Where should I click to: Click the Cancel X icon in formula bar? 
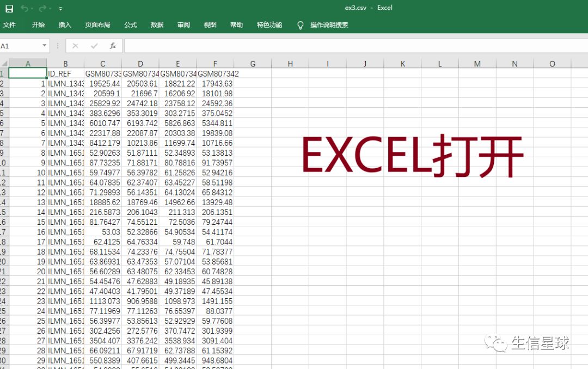tap(75, 46)
